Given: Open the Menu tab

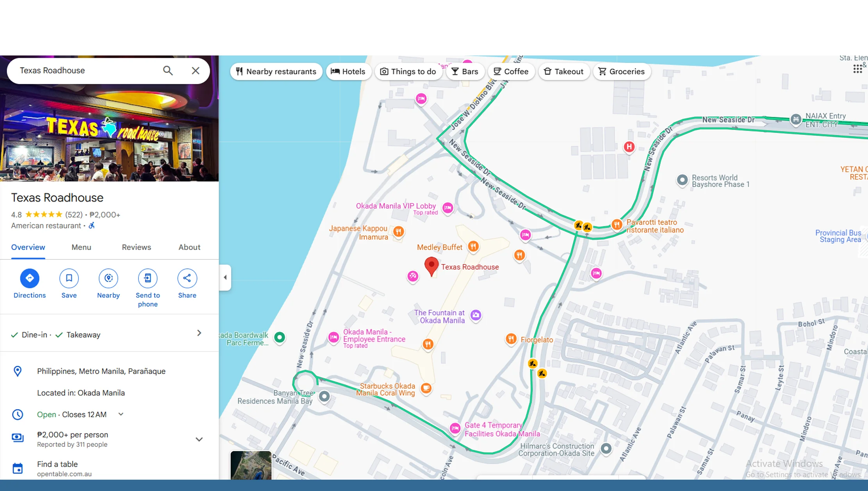Looking at the screenshot, I should pos(81,247).
